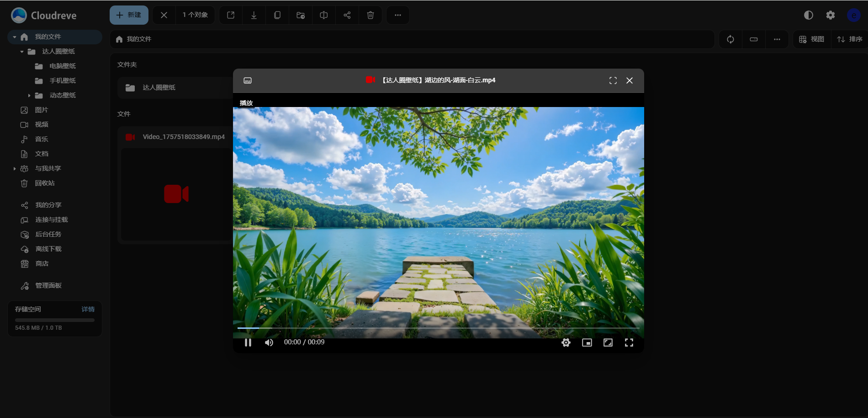This screenshot has width=868, height=418.
Task: Open video player settings gear
Action: [x=566, y=343]
